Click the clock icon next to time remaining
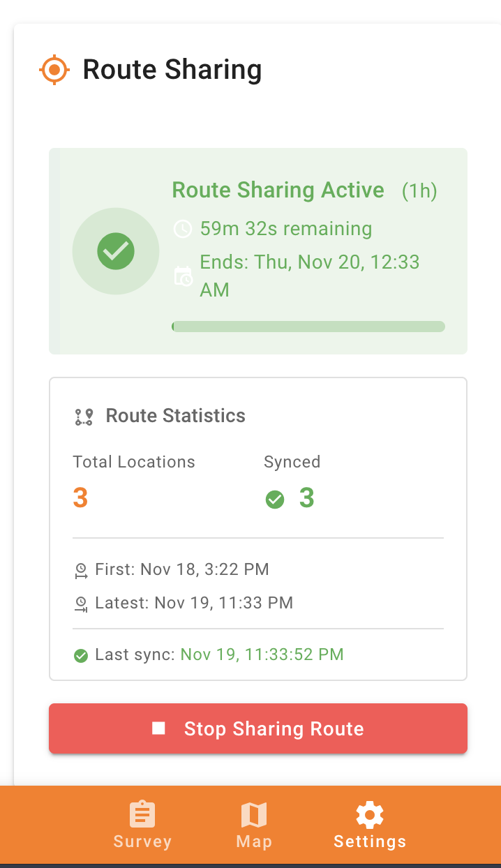The image size is (501, 868). tap(183, 228)
